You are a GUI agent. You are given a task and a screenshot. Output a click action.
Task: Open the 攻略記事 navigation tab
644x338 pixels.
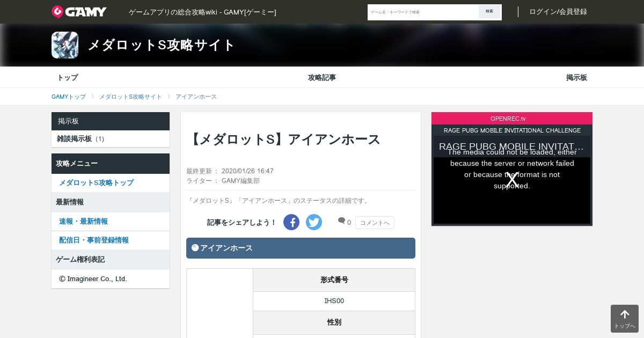coord(322,77)
